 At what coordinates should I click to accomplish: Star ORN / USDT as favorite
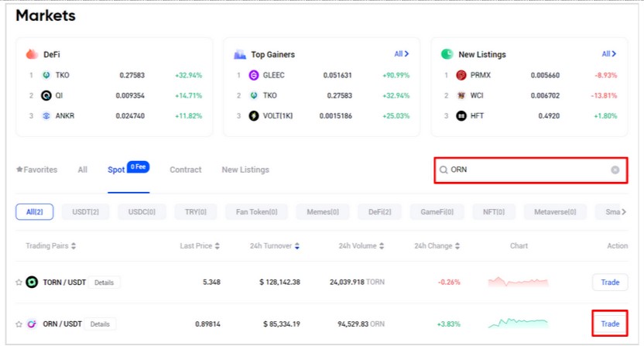[19, 324]
